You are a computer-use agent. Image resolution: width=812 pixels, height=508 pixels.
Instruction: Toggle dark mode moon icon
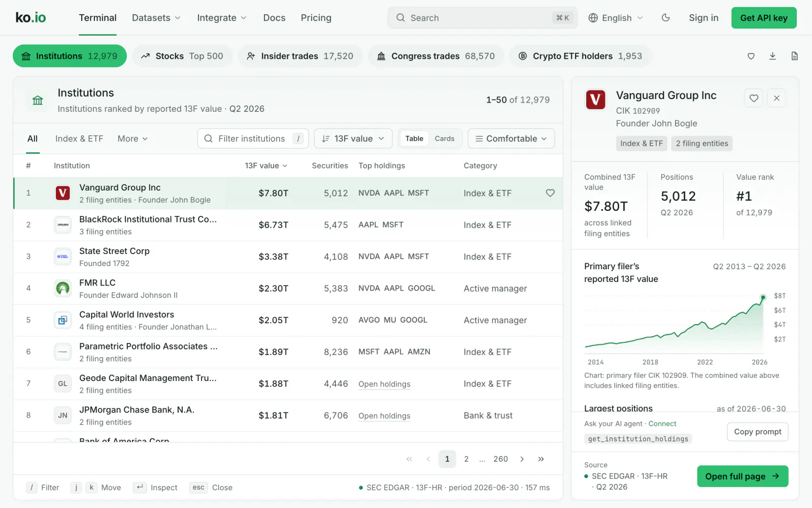coord(666,18)
